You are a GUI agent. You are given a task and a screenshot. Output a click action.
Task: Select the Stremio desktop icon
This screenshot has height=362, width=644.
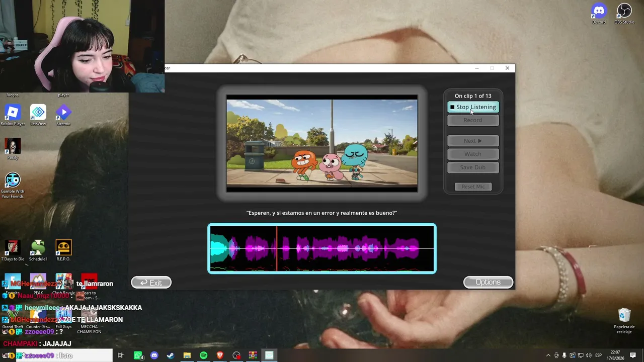[x=63, y=115]
